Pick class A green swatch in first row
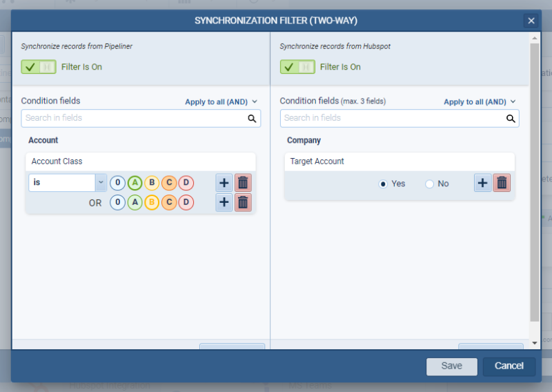The width and height of the screenshot is (552, 392). point(135,183)
